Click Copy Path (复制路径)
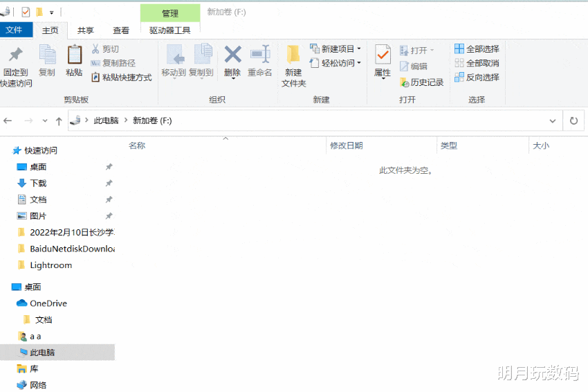Viewport: 588px width, 392px height. [113, 63]
